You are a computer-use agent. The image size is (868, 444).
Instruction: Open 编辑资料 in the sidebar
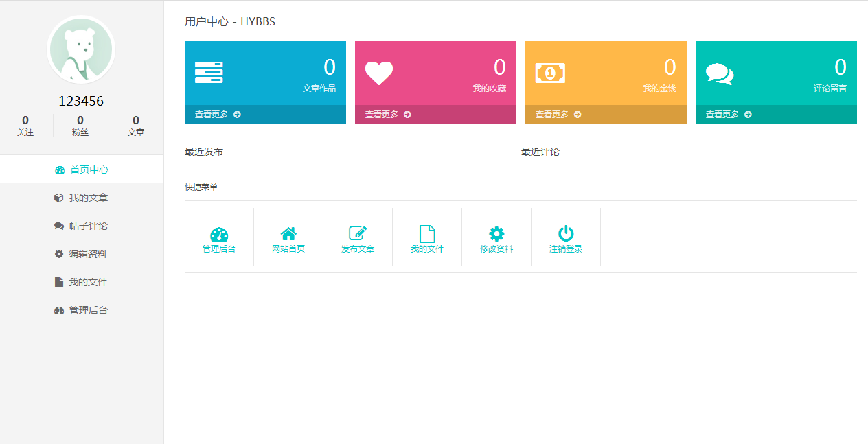[x=82, y=254]
